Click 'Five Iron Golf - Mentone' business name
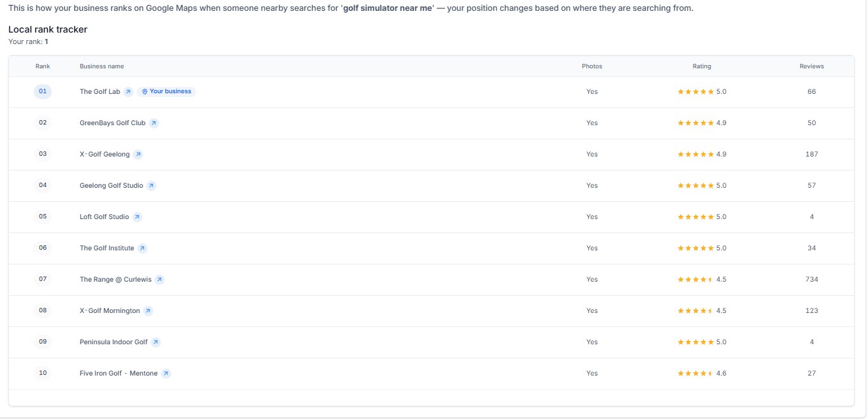This screenshot has height=419, width=868. tap(119, 373)
